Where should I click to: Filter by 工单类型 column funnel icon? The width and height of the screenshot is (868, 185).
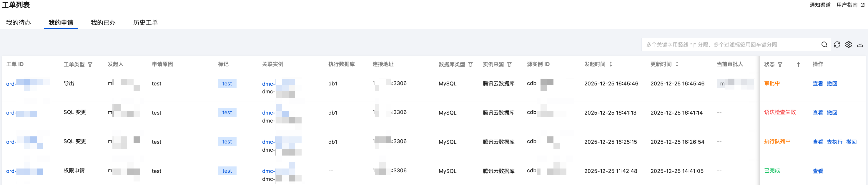(x=90, y=65)
